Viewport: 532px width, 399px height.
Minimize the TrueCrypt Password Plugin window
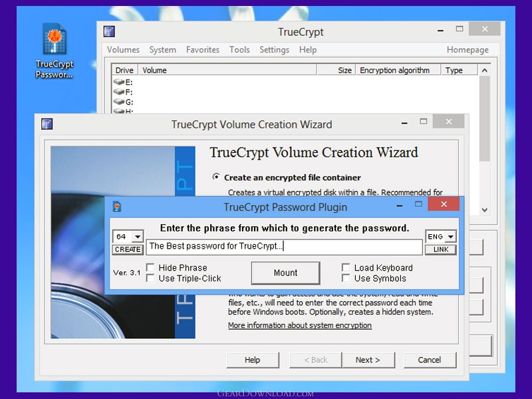[400, 205]
